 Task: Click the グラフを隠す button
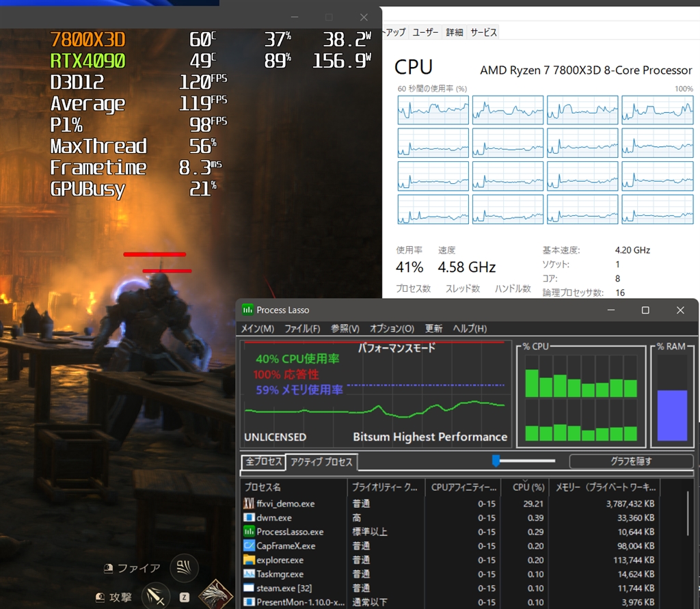[x=631, y=461]
